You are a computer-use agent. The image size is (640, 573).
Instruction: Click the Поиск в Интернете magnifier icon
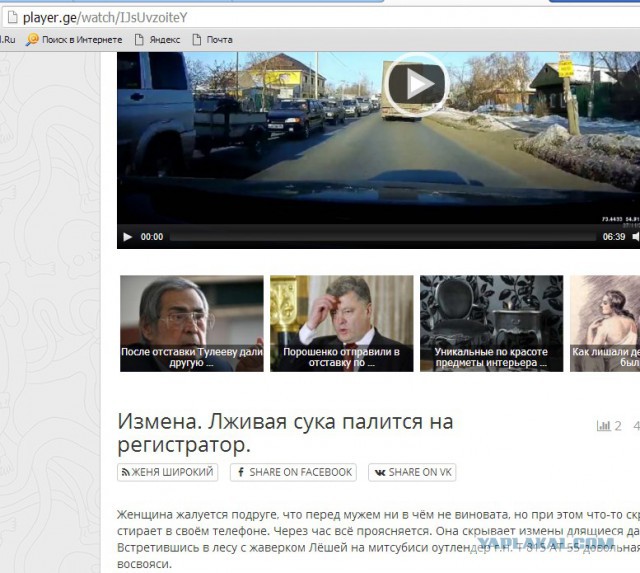tap(32, 40)
